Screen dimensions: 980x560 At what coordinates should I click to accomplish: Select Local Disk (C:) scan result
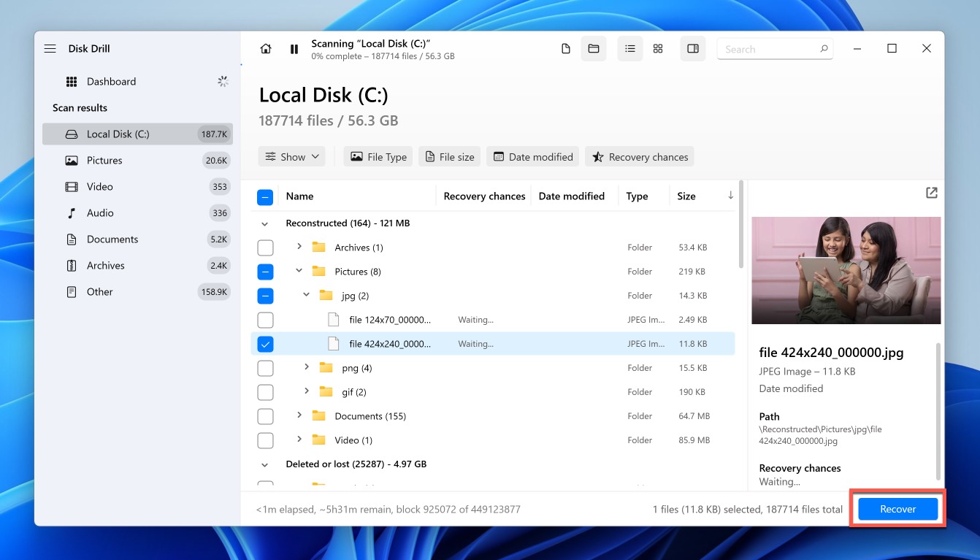137,134
